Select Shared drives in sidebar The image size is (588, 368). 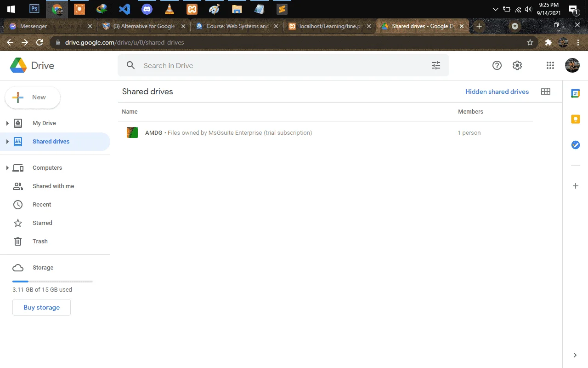55,142
